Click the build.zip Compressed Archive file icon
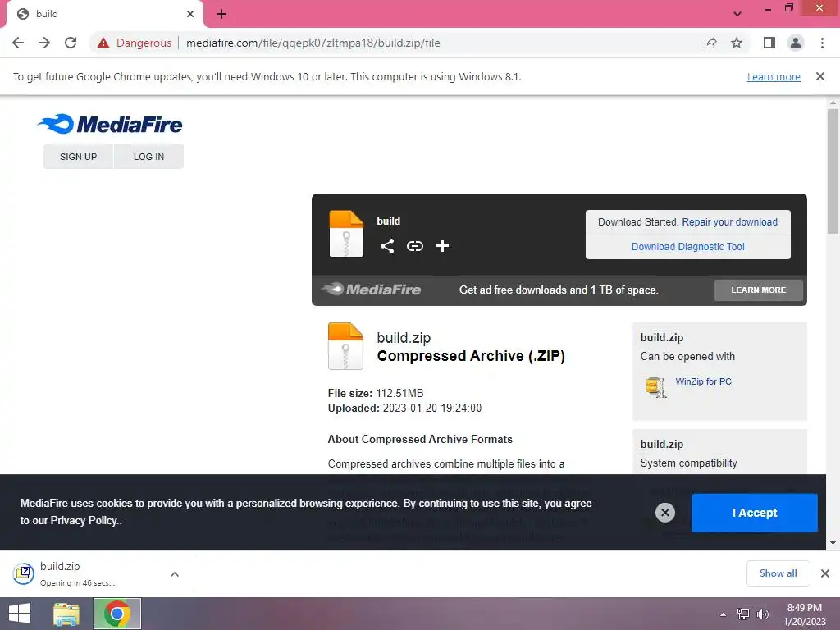 tap(345, 346)
